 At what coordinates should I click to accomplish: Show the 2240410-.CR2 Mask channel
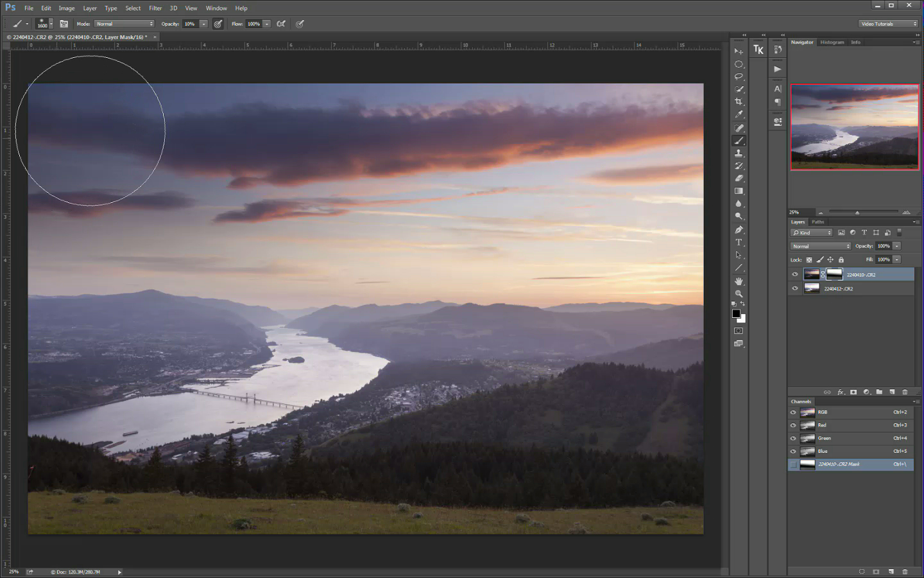(x=793, y=464)
